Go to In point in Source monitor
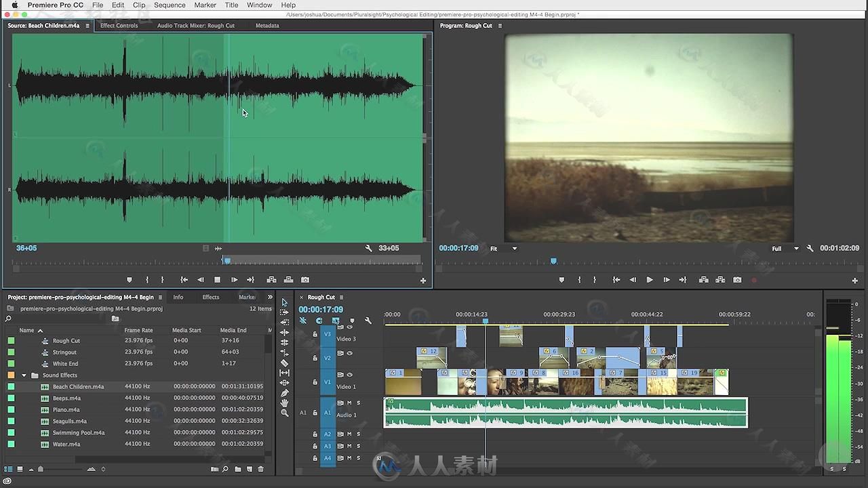Image resolution: width=868 pixels, height=488 pixels. 184,280
